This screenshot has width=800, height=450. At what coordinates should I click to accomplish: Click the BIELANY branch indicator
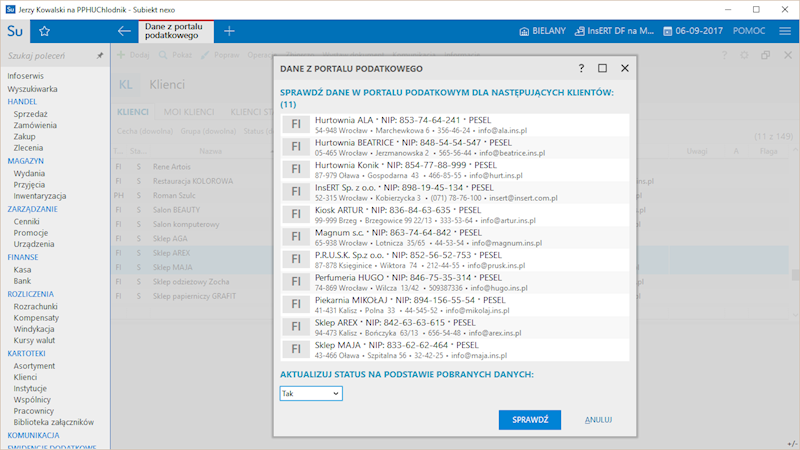tap(542, 31)
